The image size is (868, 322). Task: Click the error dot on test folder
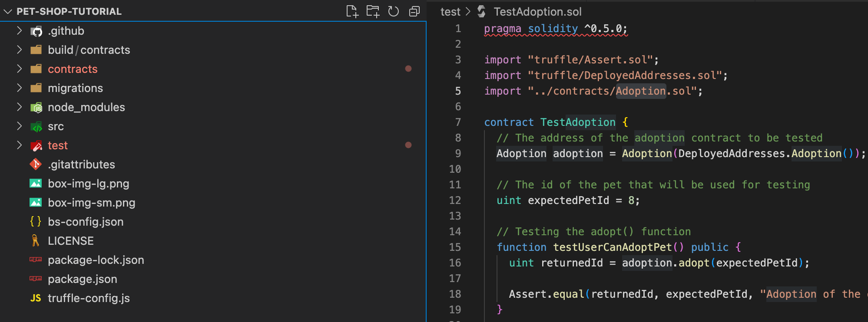408,145
